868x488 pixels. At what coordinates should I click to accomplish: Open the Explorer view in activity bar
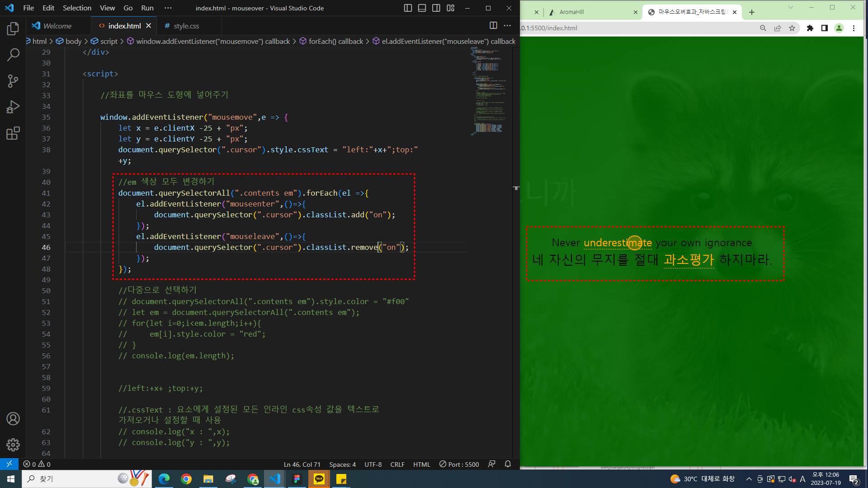[13, 29]
